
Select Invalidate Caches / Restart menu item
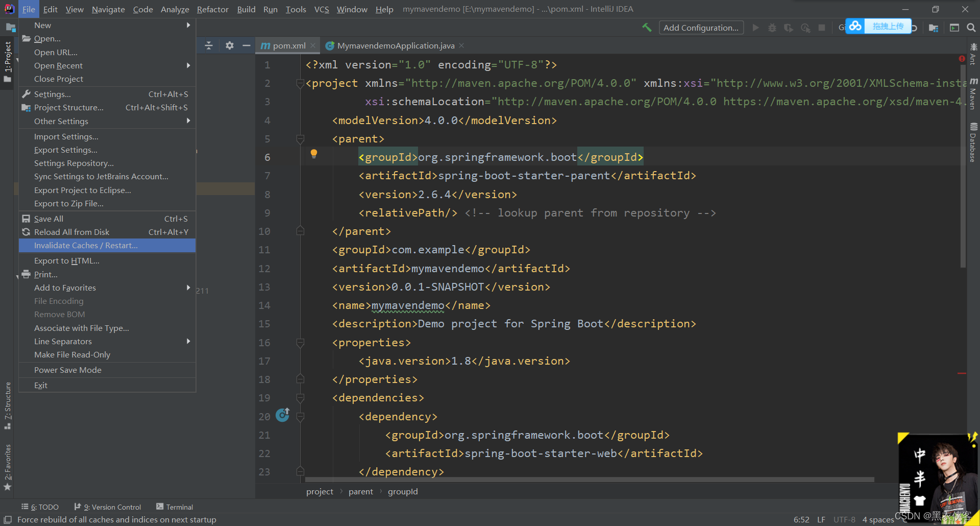coord(107,245)
